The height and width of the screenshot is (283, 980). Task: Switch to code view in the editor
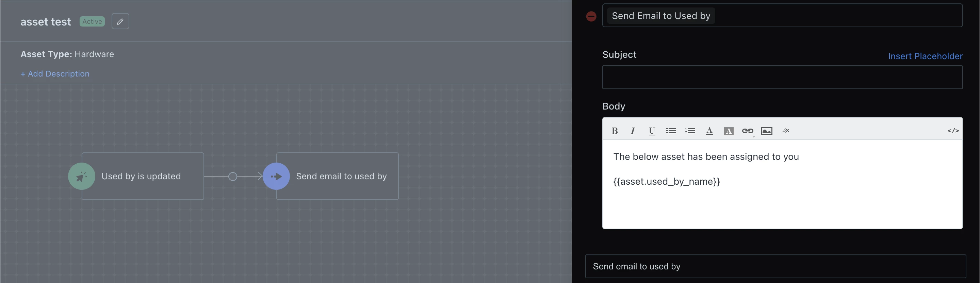click(x=953, y=131)
